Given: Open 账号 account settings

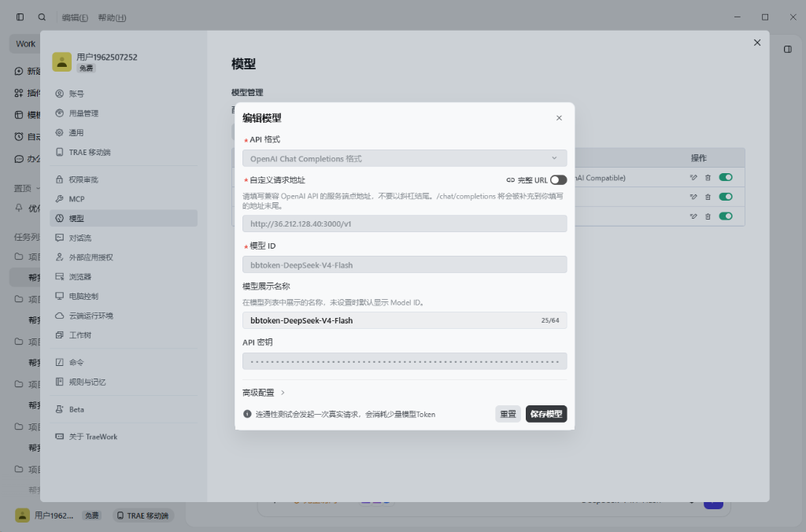Looking at the screenshot, I should coord(124,94).
